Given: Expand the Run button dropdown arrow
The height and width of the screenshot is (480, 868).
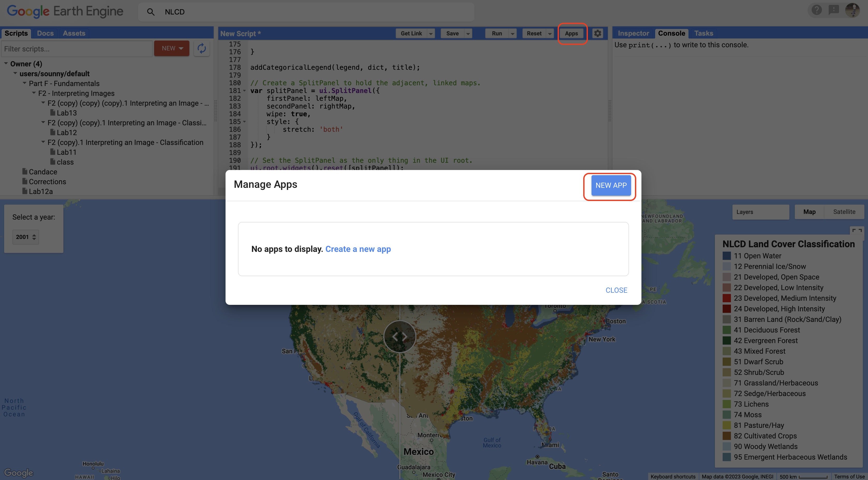Looking at the screenshot, I should click(x=513, y=33).
